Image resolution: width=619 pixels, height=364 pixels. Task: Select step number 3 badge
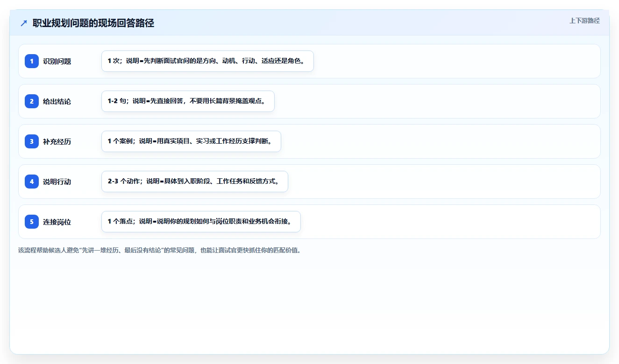pyautogui.click(x=32, y=141)
